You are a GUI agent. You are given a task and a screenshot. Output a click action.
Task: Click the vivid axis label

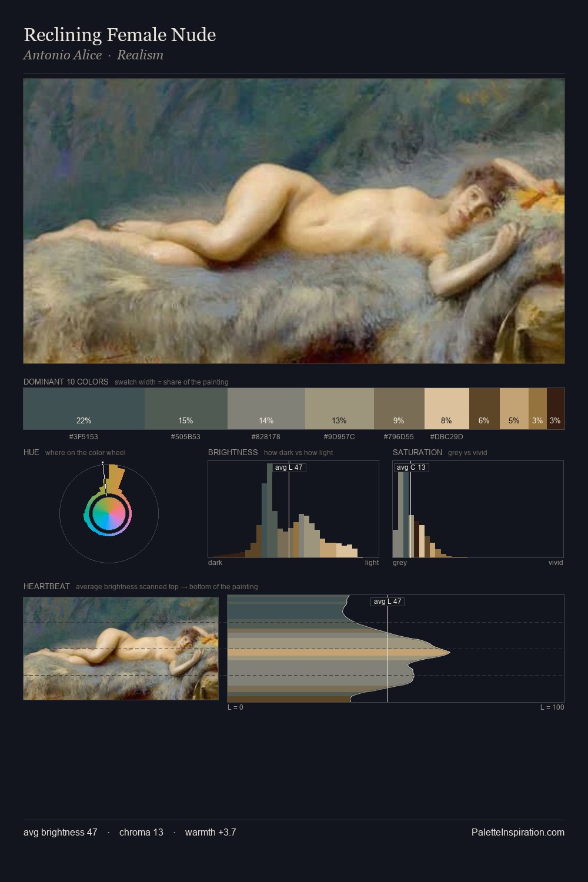click(x=556, y=563)
